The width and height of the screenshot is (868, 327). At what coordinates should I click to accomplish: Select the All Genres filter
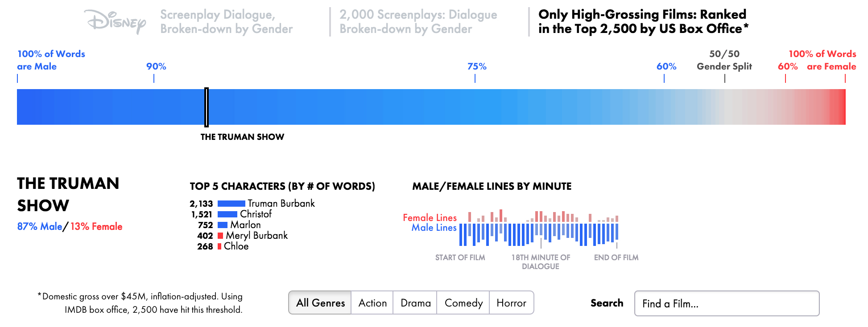point(320,303)
